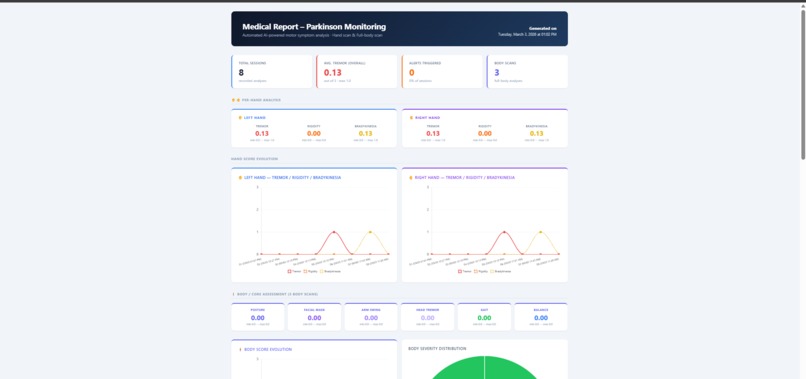
Task: Toggle Bradykinesia legend in Left Hand chart
Action: pyautogui.click(x=330, y=271)
